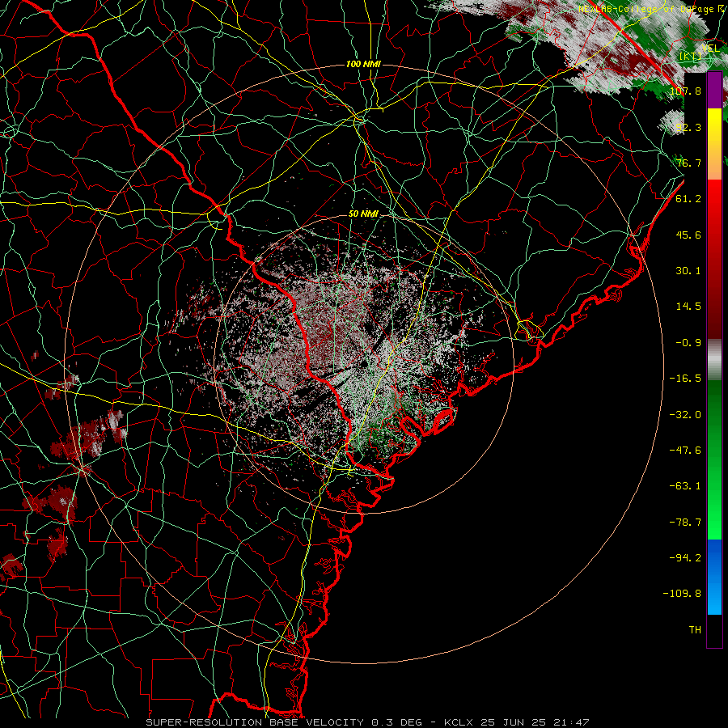Click the -16.5 velocity scale value
The height and width of the screenshot is (728, 728).
685,379
